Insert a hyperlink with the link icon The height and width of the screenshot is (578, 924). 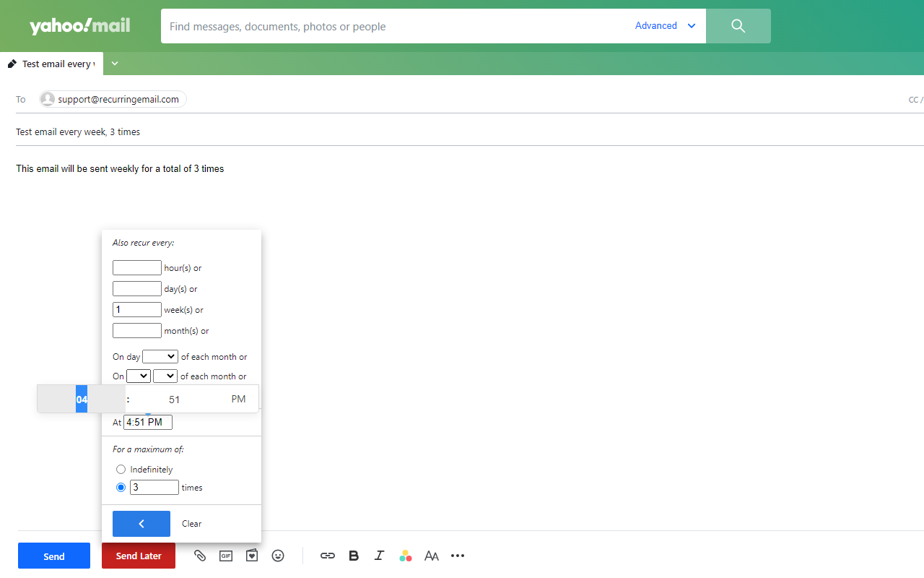[327, 556]
